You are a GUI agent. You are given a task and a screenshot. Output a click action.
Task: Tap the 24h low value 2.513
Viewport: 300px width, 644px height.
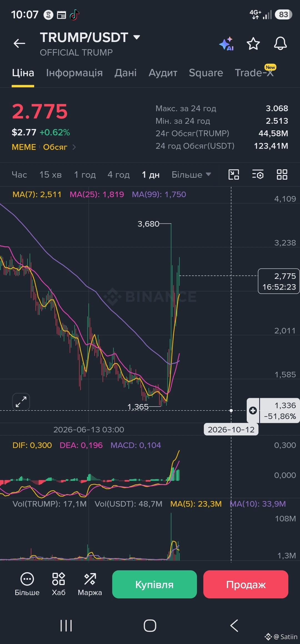pyautogui.click(x=277, y=121)
